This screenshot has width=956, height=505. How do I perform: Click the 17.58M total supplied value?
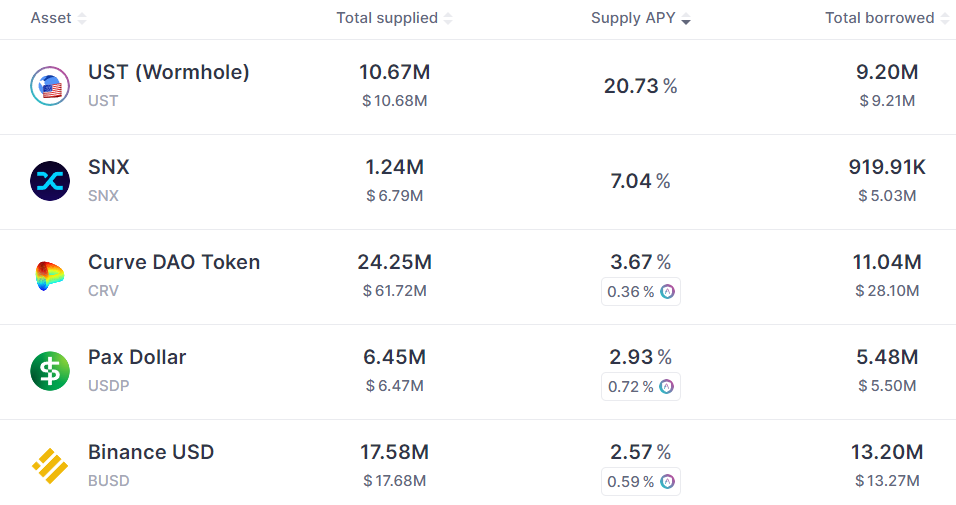(x=394, y=453)
